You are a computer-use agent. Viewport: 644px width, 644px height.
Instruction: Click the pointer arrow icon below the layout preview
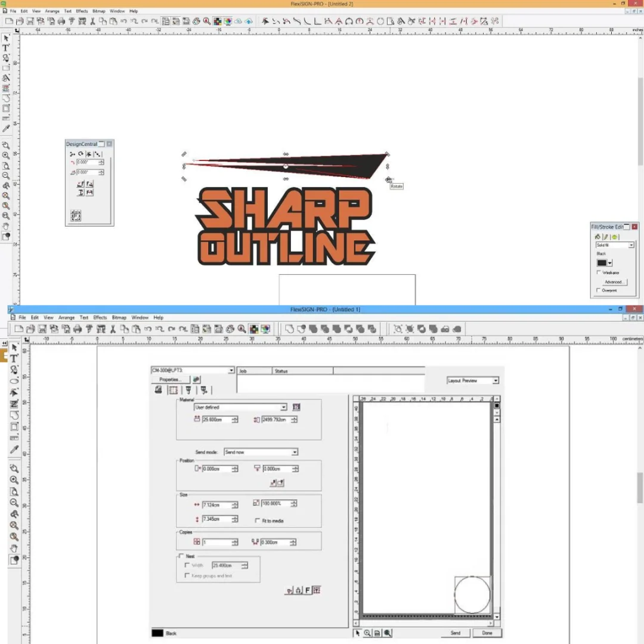coord(358,633)
